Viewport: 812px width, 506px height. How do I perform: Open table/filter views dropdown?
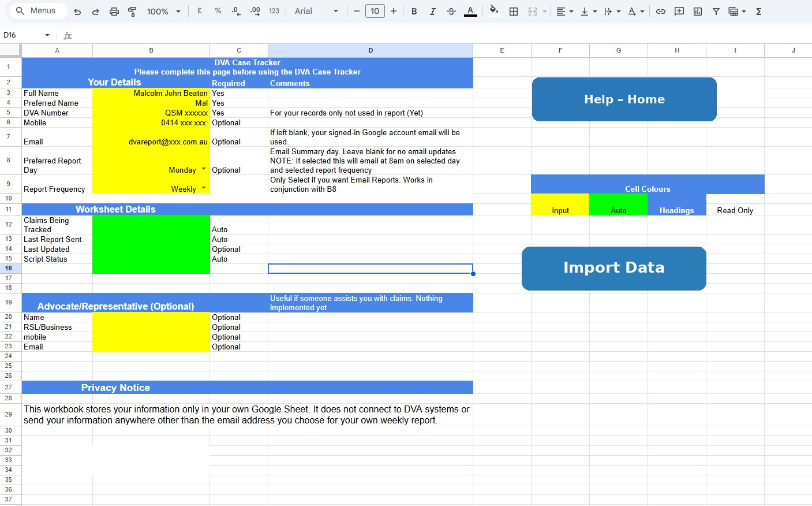[x=737, y=11]
